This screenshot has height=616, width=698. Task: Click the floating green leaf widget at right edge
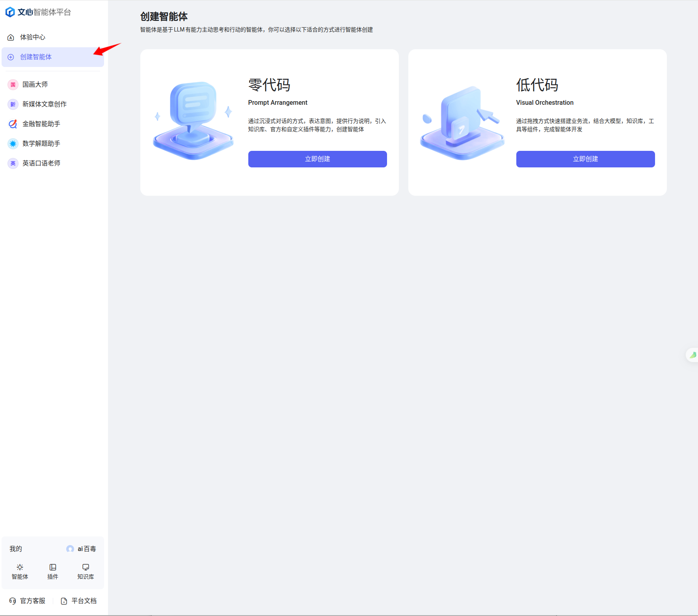coord(692,355)
